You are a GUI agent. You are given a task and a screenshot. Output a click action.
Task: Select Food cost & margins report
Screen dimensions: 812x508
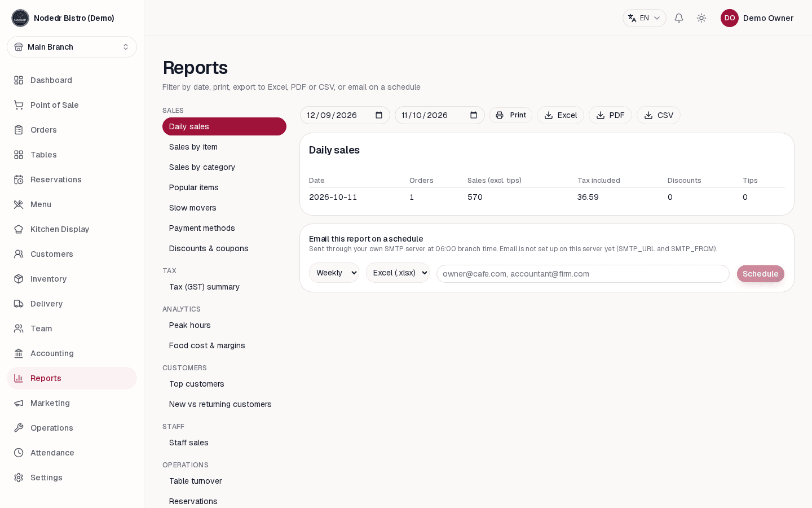[224, 345]
